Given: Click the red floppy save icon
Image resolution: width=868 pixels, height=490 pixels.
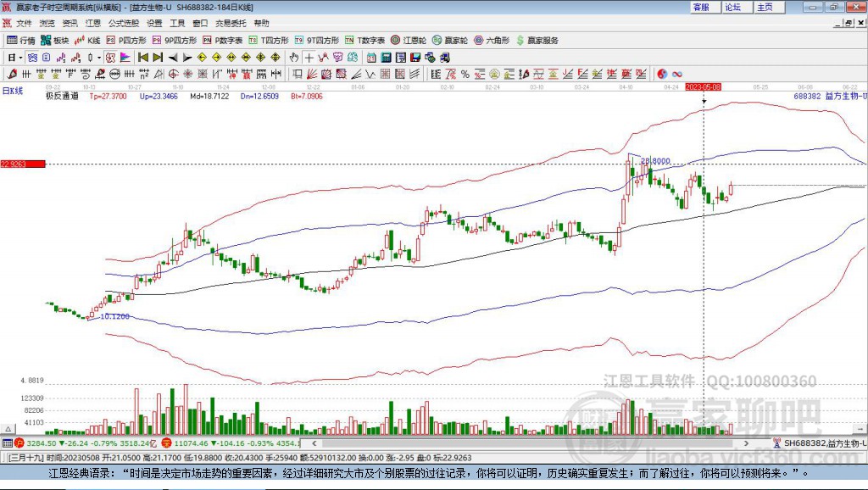Looking at the screenshot, I should click(x=415, y=57).
